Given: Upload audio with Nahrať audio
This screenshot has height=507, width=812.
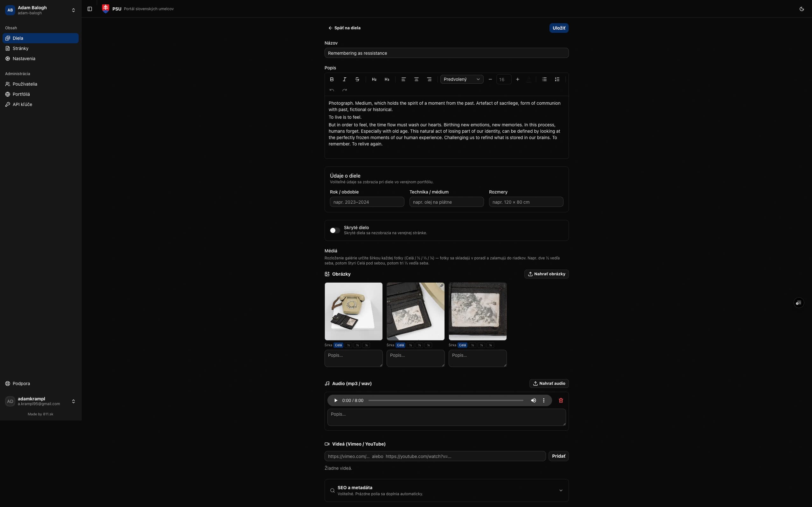Looking at the screenshot, I should pyautogui.click(x=549, y=384).
